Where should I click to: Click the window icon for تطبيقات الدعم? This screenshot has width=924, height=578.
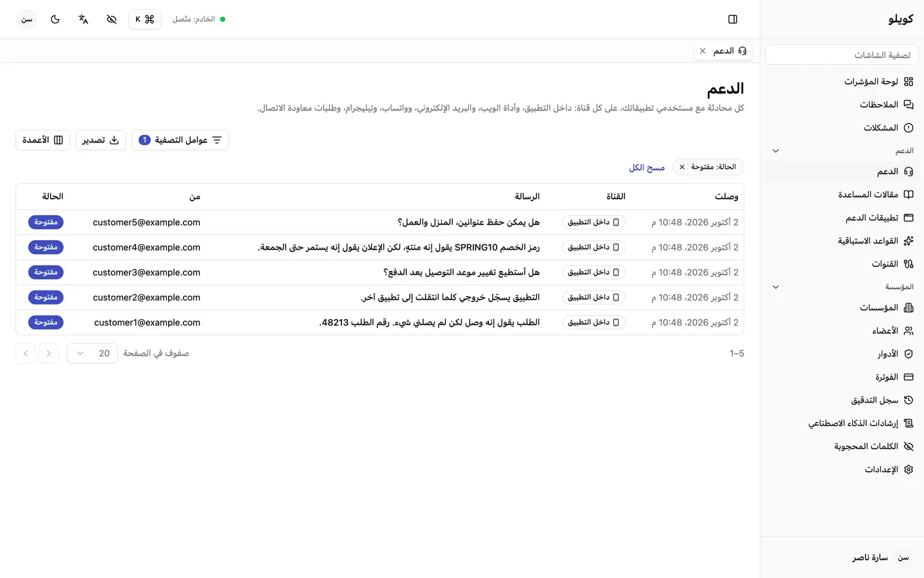pyautogui.click(x=909, y=218)
